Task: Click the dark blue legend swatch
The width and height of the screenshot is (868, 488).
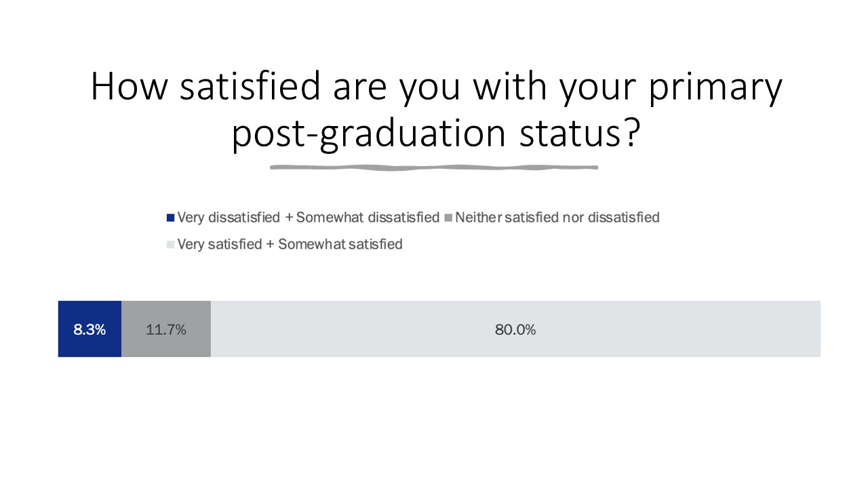Action: [x=170, y=218]
